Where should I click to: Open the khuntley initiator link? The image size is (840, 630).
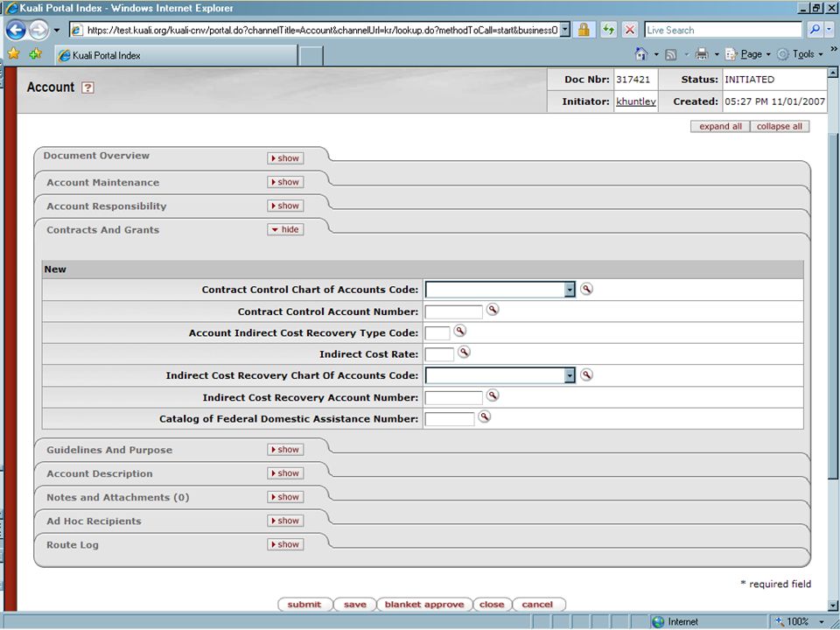636,101
